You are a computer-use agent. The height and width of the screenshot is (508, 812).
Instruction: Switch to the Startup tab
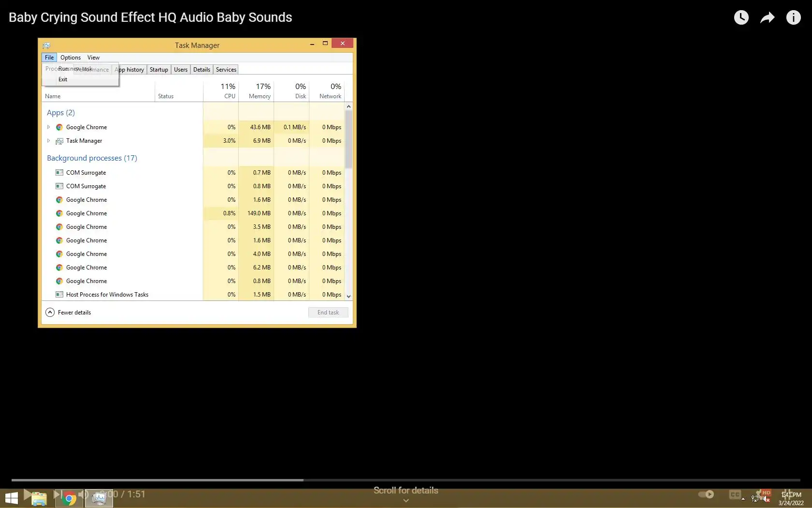click(159, 70)
